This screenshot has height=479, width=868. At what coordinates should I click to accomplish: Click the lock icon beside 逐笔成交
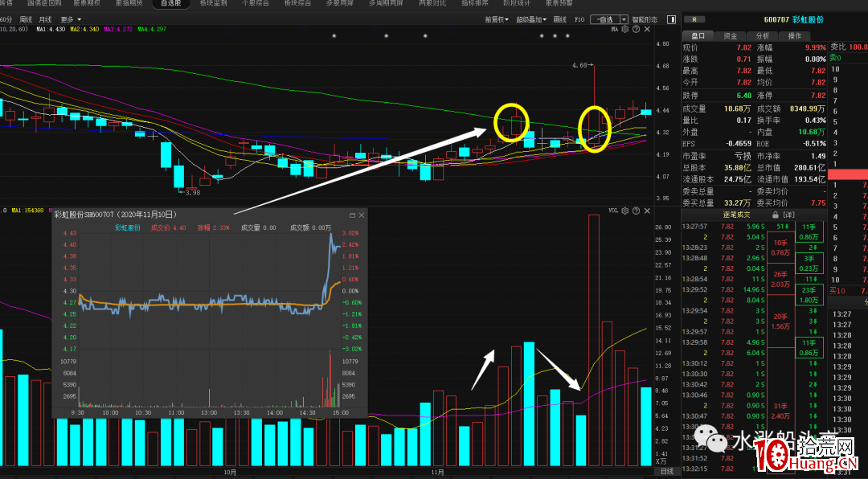tap(775, 215)
